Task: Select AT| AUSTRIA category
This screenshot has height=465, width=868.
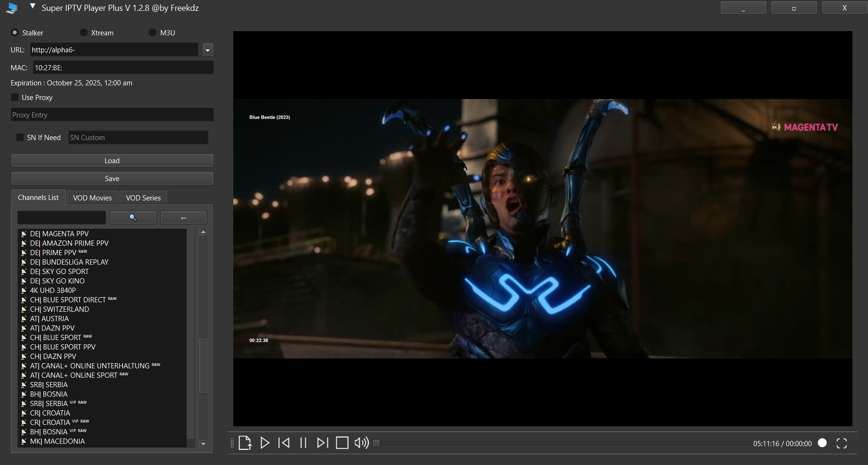Action: (49, 319)
